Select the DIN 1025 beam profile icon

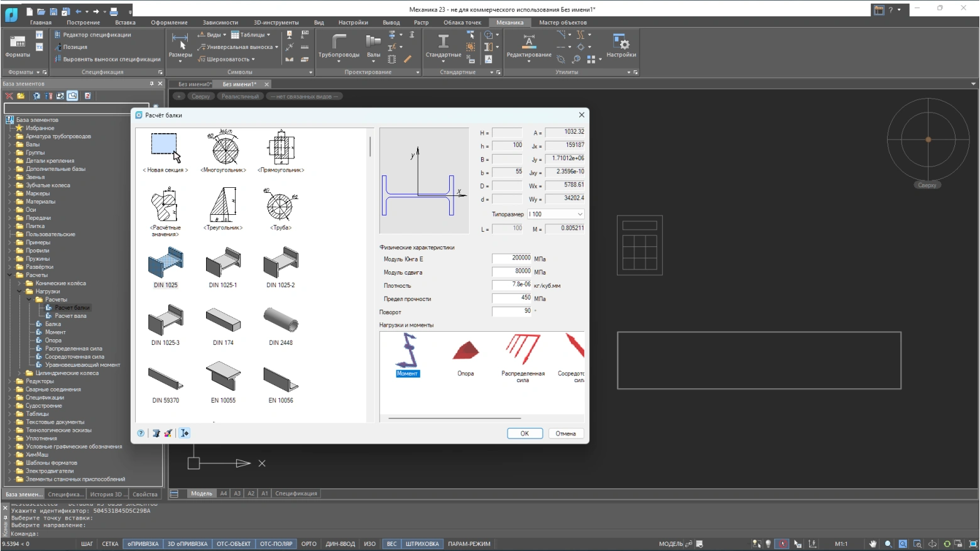165,263
